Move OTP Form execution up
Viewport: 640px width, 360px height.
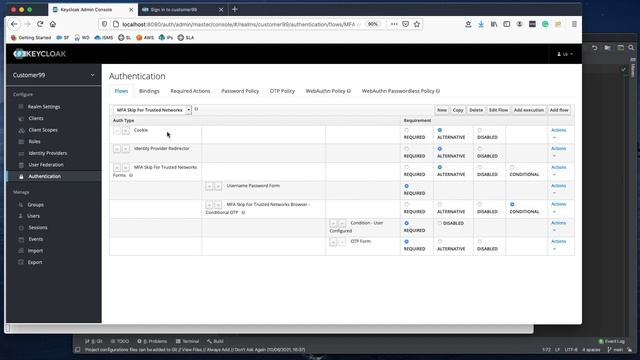click(x=333, y=242)
